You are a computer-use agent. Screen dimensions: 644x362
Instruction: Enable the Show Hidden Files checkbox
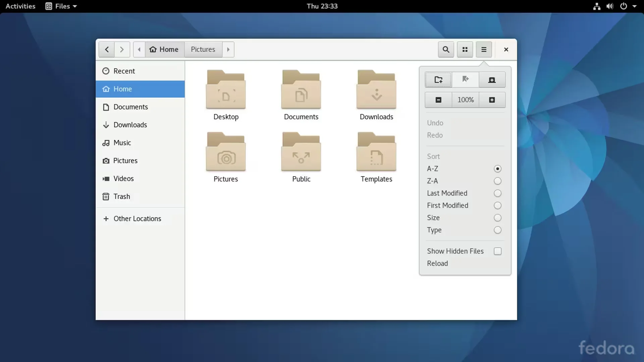[x=497, y=251]
